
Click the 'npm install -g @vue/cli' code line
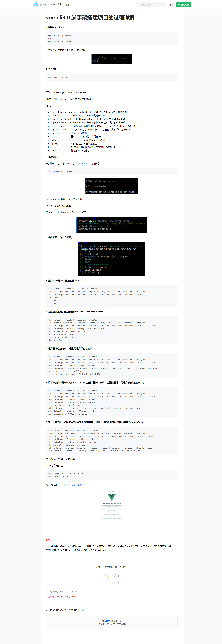pos(61,36)
